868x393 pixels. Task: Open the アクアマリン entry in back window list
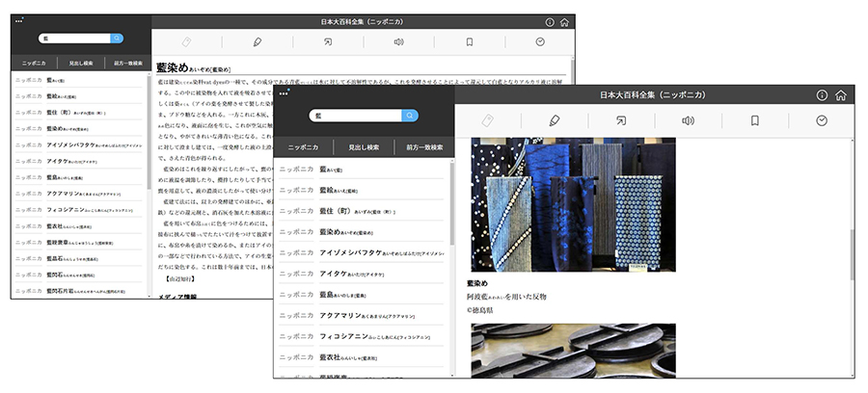(79, 194)
